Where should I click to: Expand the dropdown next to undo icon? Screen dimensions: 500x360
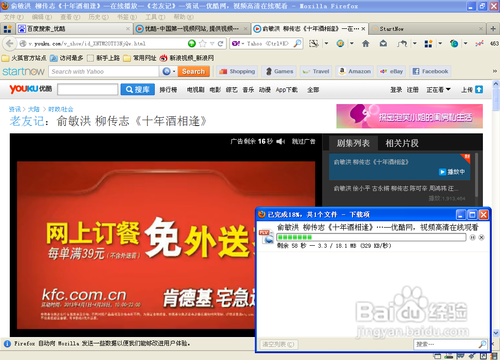click(415, 43)
